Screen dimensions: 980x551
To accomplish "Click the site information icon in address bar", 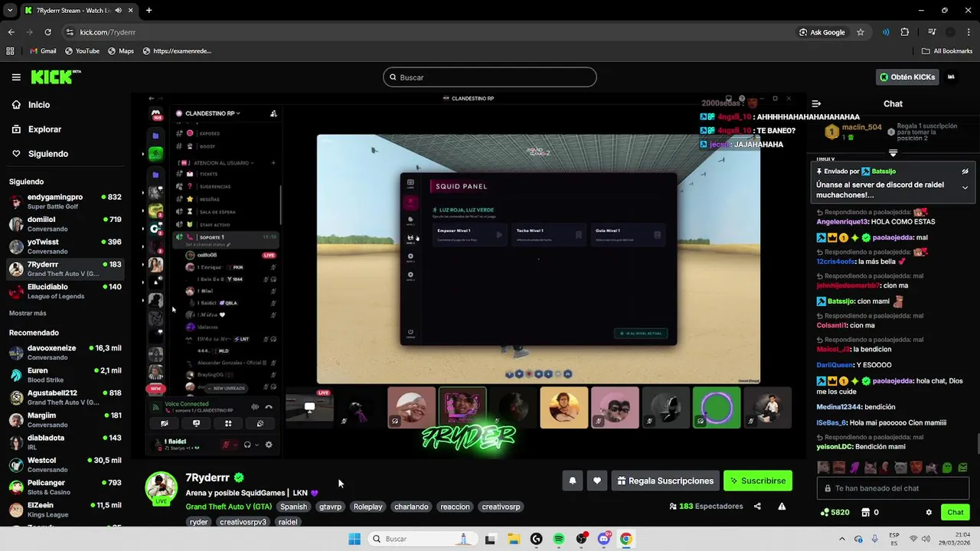I will 70,32.
